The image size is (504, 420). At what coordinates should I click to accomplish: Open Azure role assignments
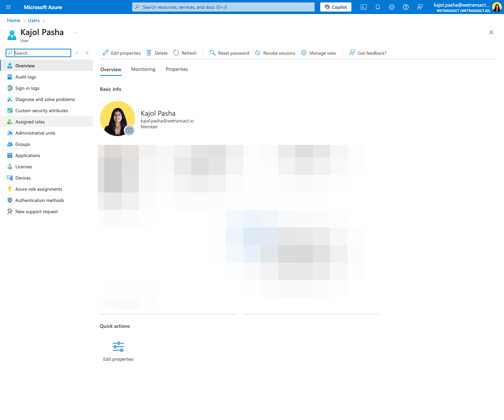tap(46, 189)
